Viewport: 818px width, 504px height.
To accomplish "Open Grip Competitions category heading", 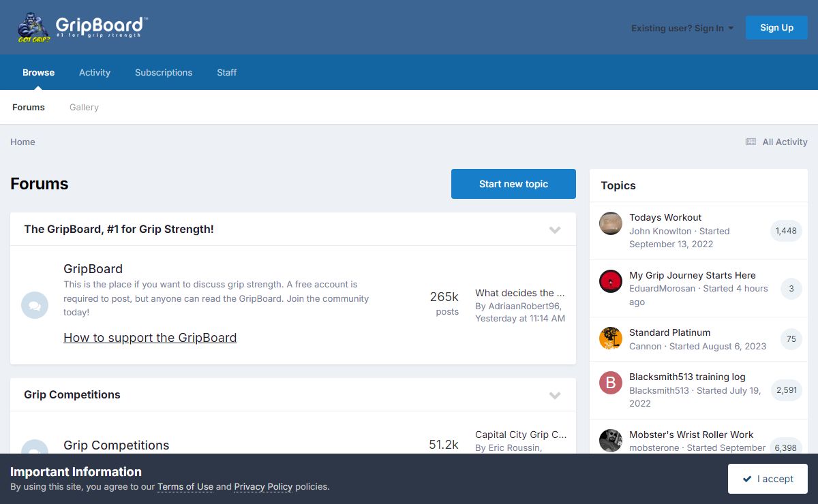I will click(x=72, y=395).
